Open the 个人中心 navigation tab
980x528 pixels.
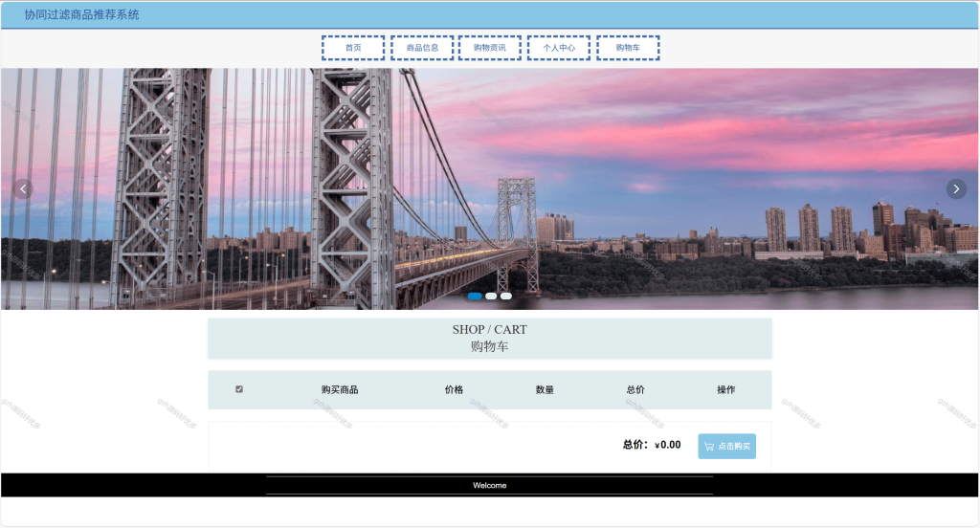559,48
